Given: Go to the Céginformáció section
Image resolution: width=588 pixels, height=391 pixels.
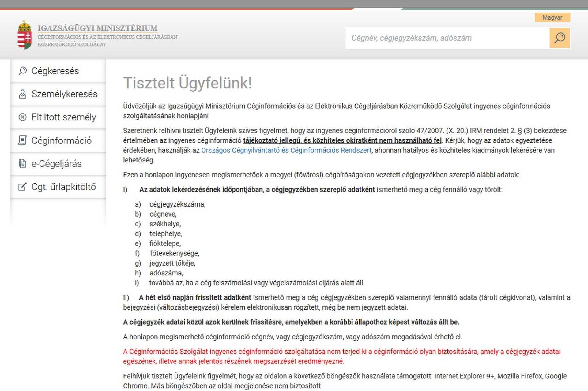Looking at the screenshot, I should [x=58, y=140].
